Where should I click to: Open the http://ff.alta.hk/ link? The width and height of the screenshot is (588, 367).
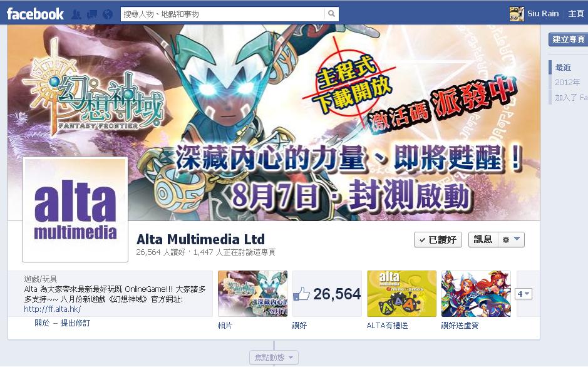(x=53, y=309)
